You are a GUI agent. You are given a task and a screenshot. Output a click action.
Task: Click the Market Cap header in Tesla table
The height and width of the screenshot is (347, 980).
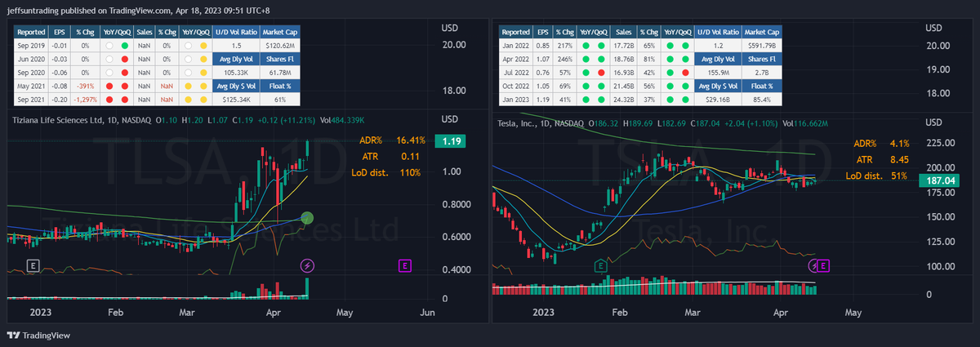point(763,31)
